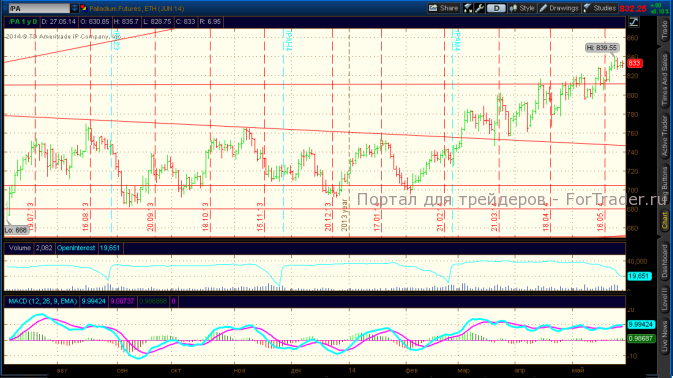The width and height of the screenshot is (673, 378).
Task: Click the 19.07.13 expiration date marker
Action: point(31,217)
